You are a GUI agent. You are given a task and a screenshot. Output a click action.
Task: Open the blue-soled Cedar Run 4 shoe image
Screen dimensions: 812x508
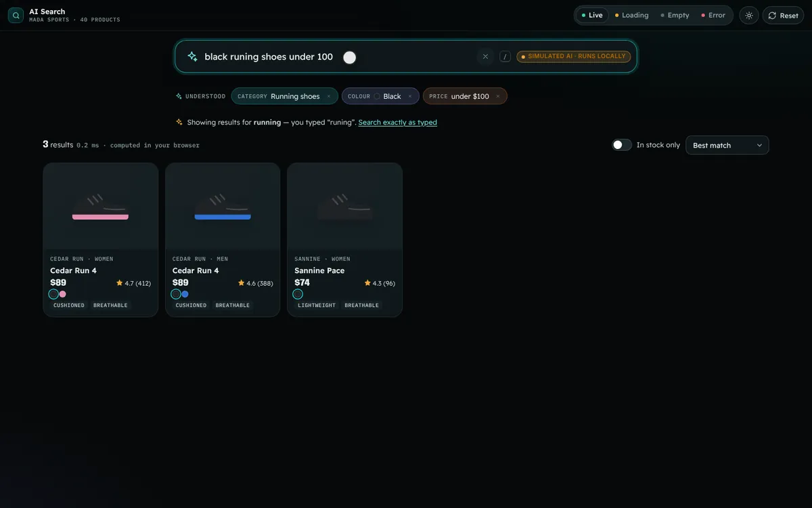pyautogui.click(x=223, y=206)
